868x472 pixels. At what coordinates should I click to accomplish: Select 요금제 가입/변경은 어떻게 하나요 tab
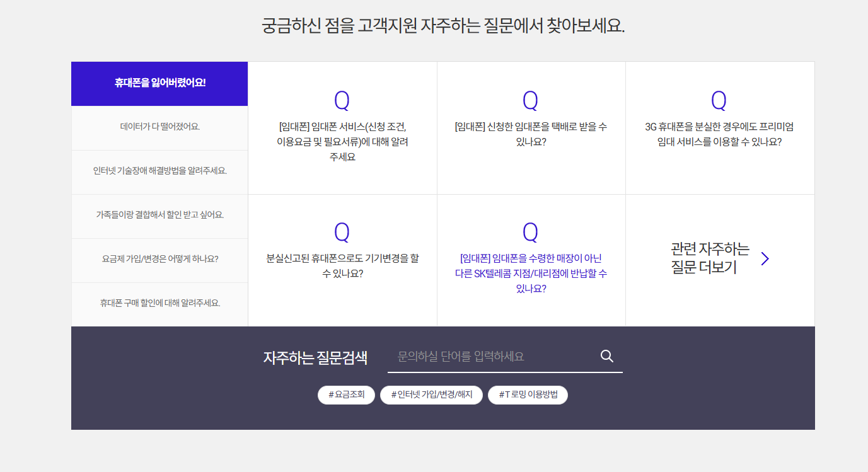click(159, 260)
